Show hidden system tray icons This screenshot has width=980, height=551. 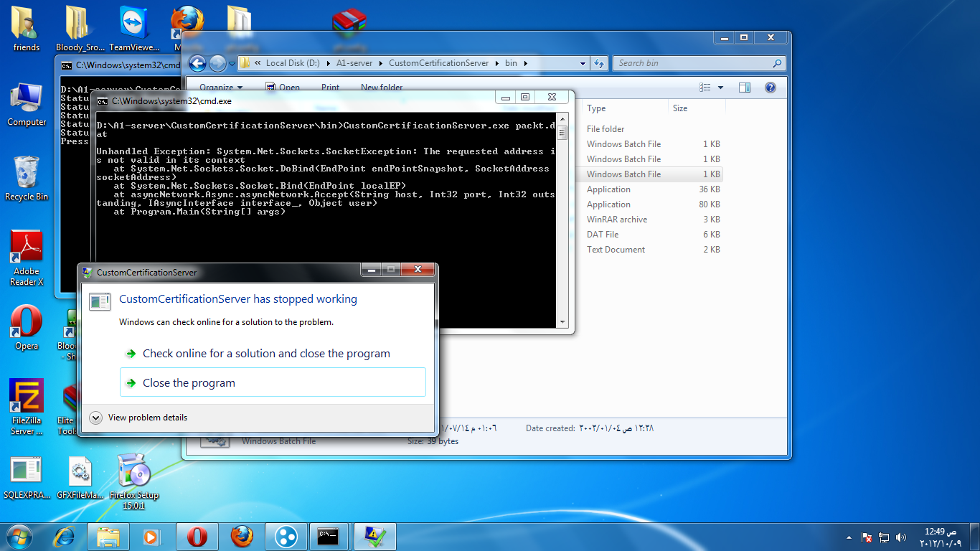[850, 537]
